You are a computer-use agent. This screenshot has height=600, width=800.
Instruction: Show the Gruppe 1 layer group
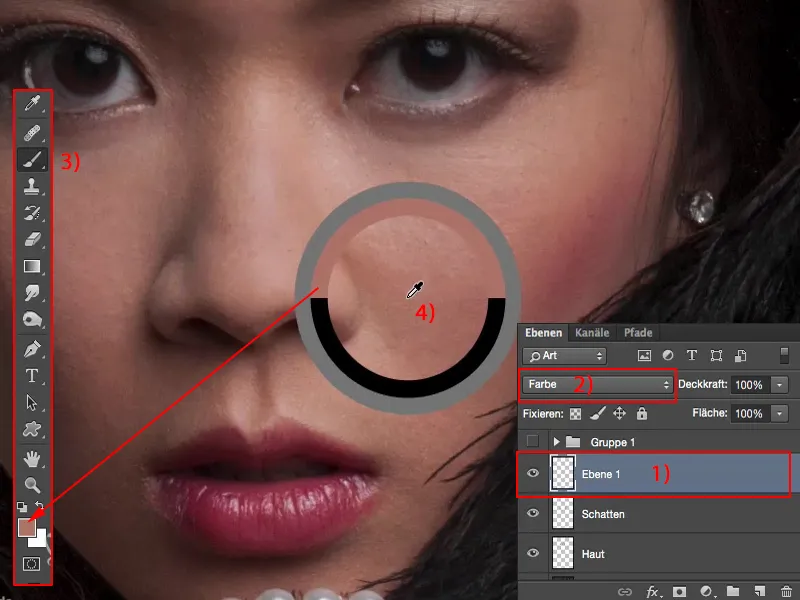[x=533, y=441]
